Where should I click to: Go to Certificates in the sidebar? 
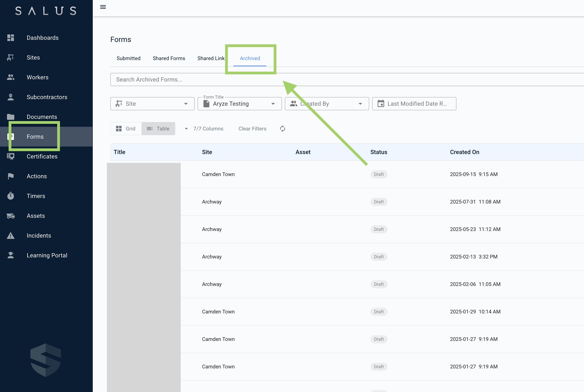point(42,156)
